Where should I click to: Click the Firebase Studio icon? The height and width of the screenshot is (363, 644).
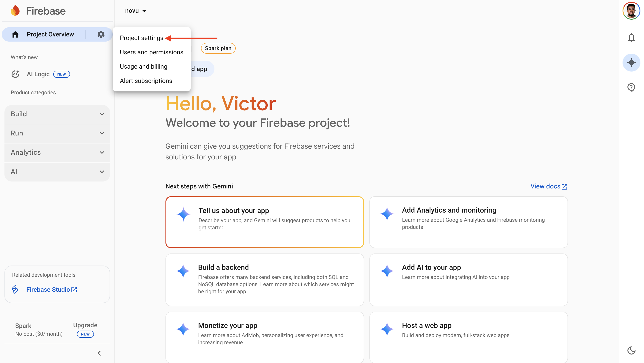click(15, 289)
